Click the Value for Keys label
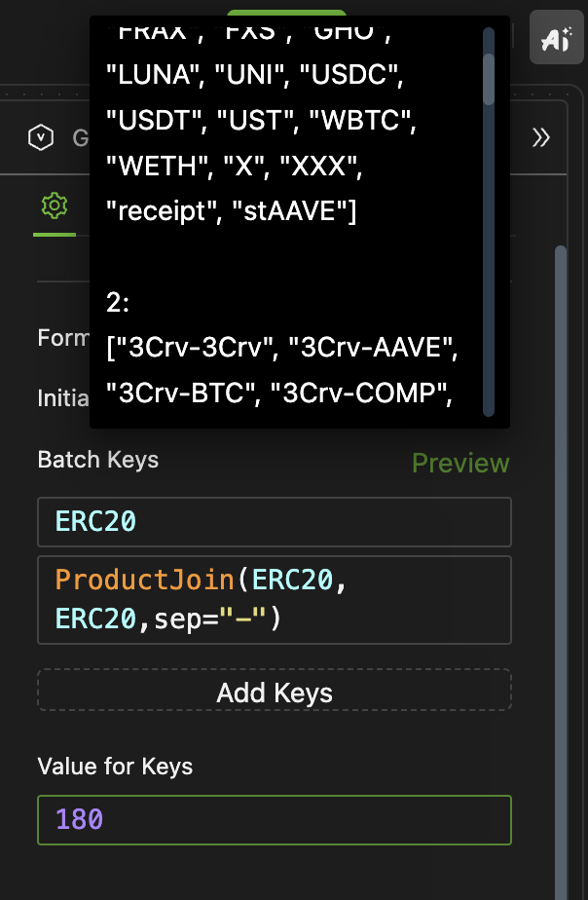 click(115, 767)
